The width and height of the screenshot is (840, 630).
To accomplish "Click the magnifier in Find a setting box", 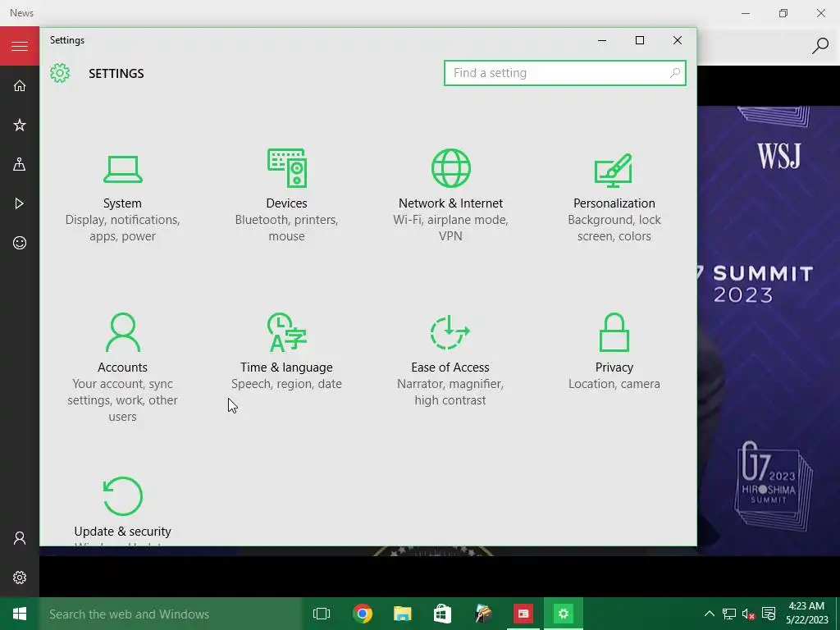I will click(x=675, y=73).
